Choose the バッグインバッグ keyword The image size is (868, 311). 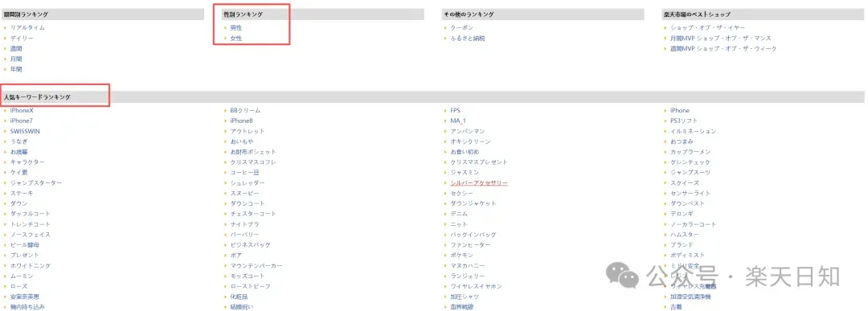point(473,235)
